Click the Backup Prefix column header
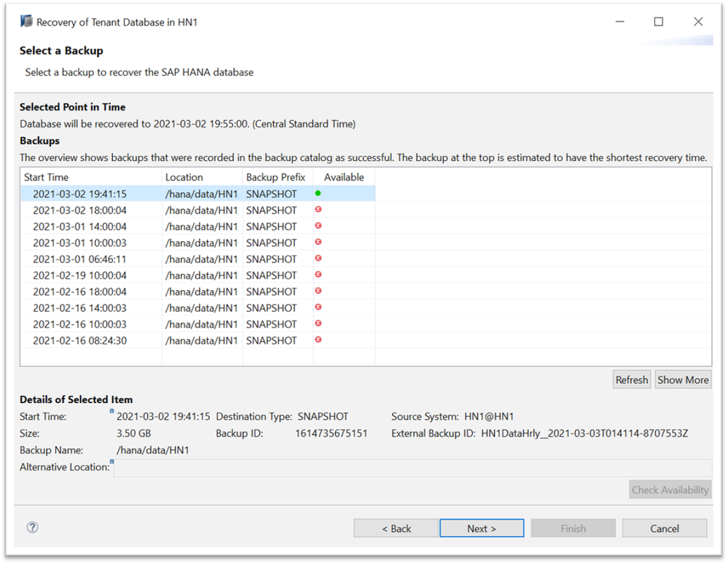 tap(278, 177)
